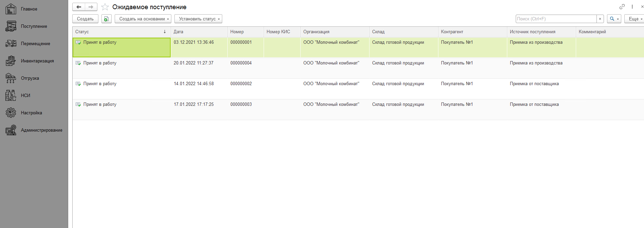The height and width of the screenshot is (228, 644).
Task: Expand the Еще menu
Action: point(634,19)
